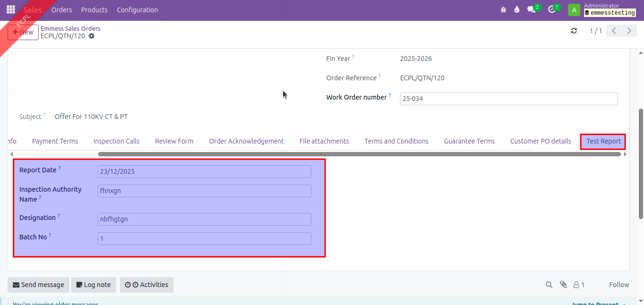Screen dimensions: 644x305
Task: Open the Emmess Sales Orders breadcrumb link
Action: [70, 28]
